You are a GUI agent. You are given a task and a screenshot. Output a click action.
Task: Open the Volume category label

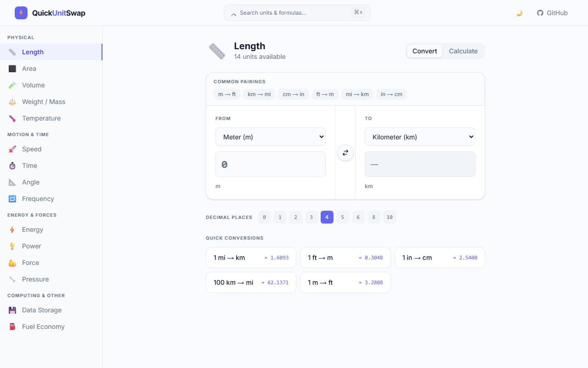click(34, 85)
